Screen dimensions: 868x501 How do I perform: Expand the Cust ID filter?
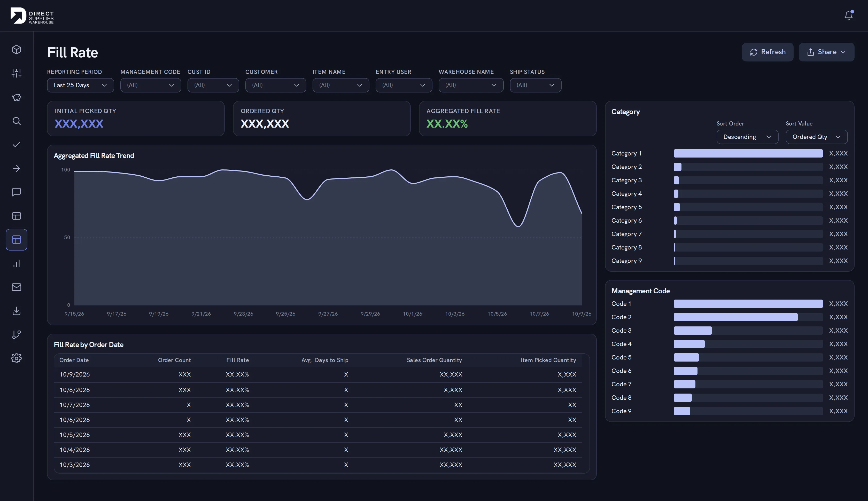point(213,85)
